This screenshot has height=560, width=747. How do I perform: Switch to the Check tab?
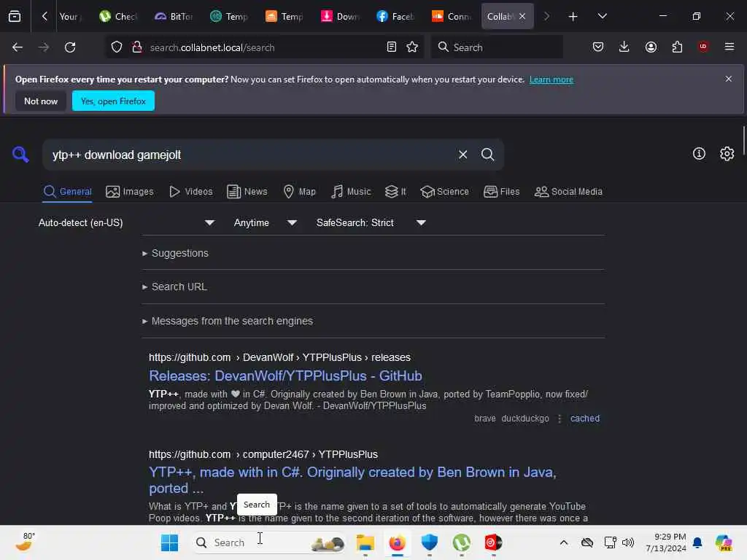[x=118, y=17]
